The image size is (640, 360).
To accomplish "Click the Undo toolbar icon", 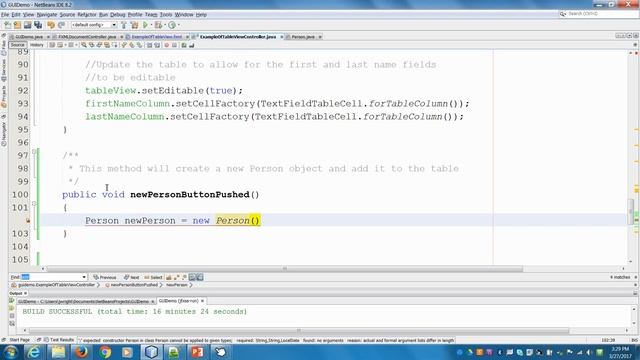I will coord(51,25).
